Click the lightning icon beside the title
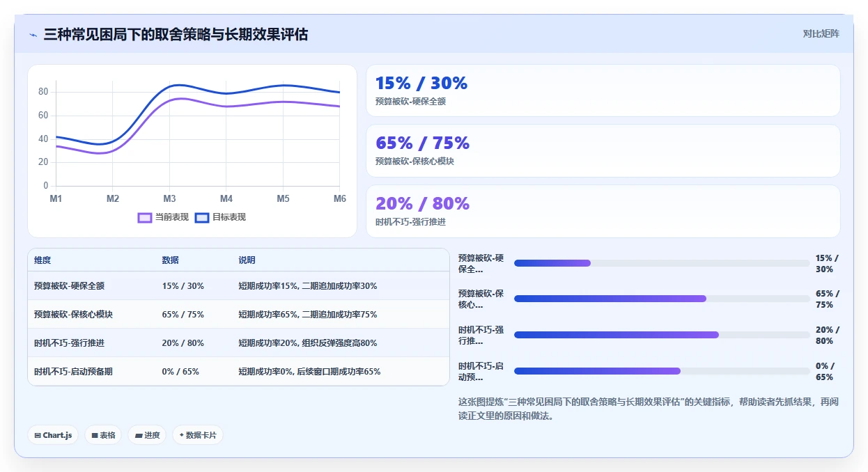868x472 pixels. point(33,34)
